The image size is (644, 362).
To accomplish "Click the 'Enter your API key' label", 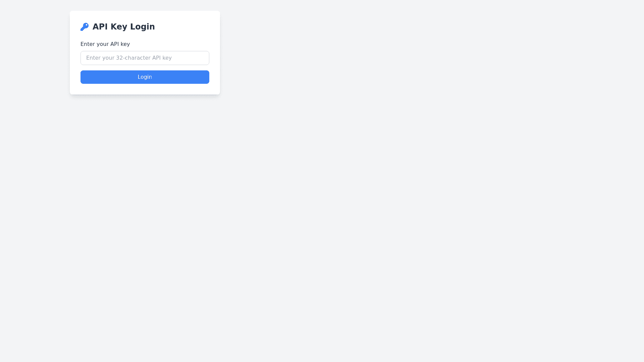I will 105,44.
